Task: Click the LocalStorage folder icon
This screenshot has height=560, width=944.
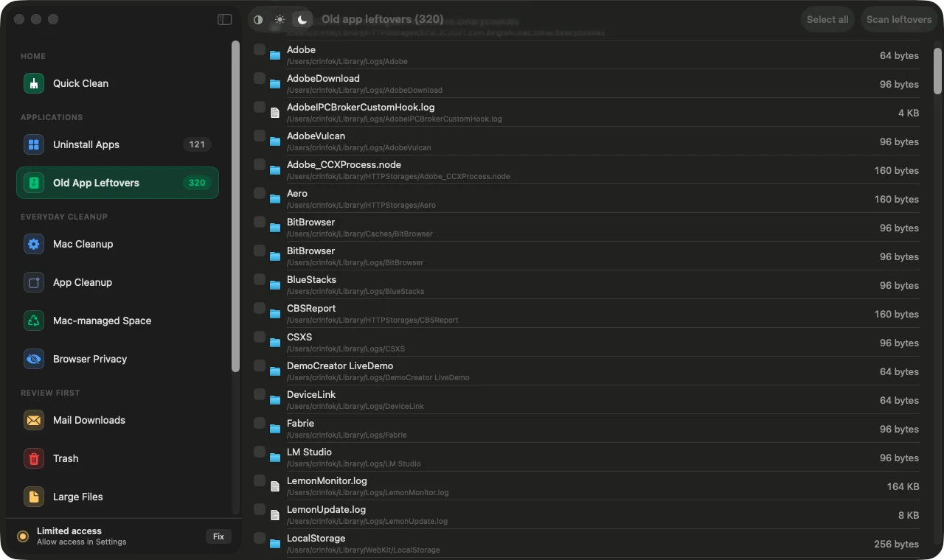Action: (x=275, y=544)
